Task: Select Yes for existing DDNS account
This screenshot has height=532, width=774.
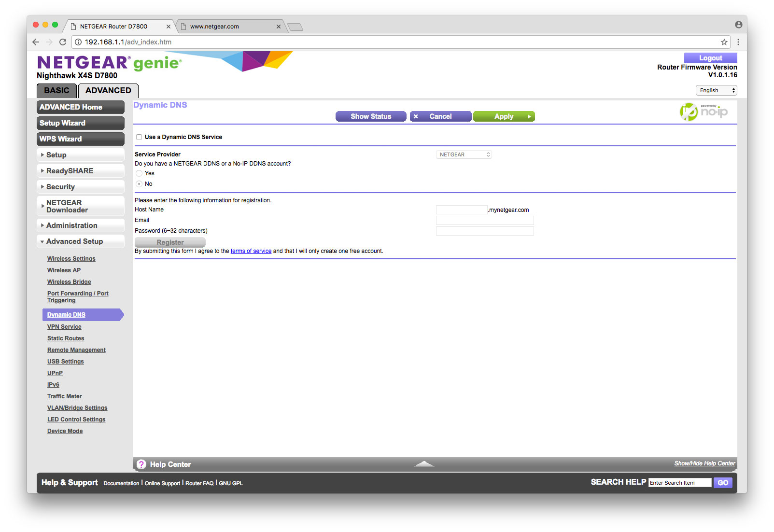Action: tap(139, 173)
